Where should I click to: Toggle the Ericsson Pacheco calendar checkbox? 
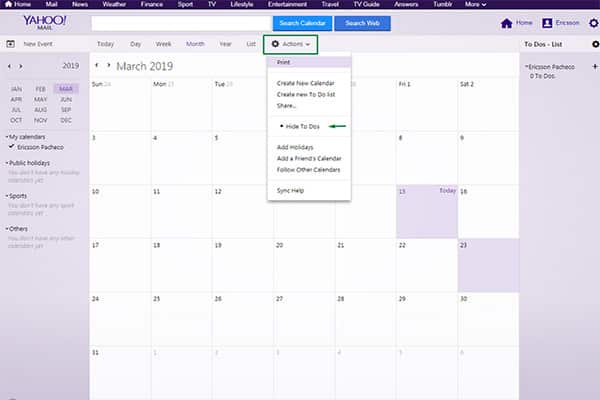(x=11, y=147)
